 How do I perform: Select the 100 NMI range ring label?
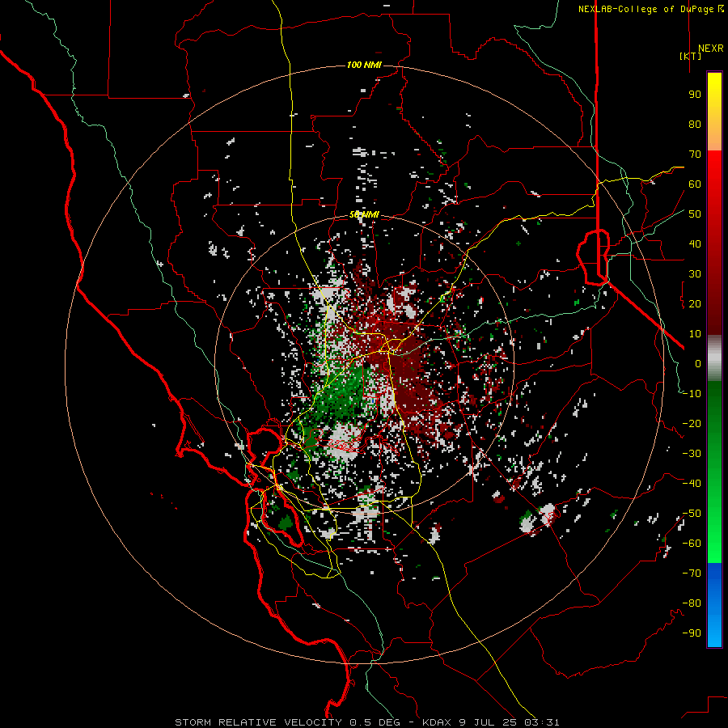(364, 65)
